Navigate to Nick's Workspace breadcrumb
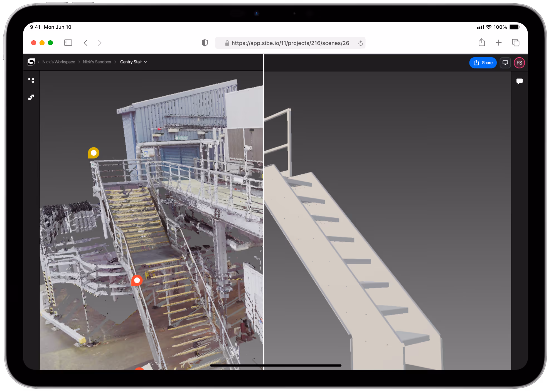The image size is (551, 392). point(59,62)
